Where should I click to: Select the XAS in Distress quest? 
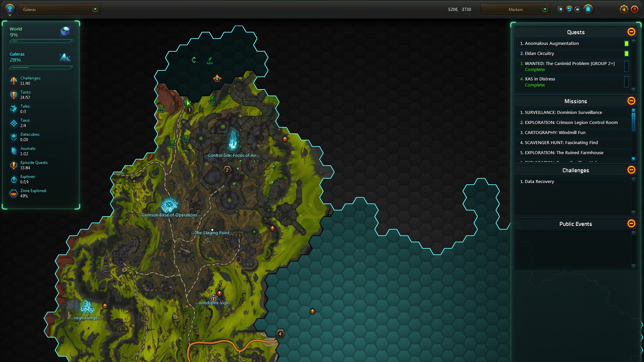click(573, 82)
